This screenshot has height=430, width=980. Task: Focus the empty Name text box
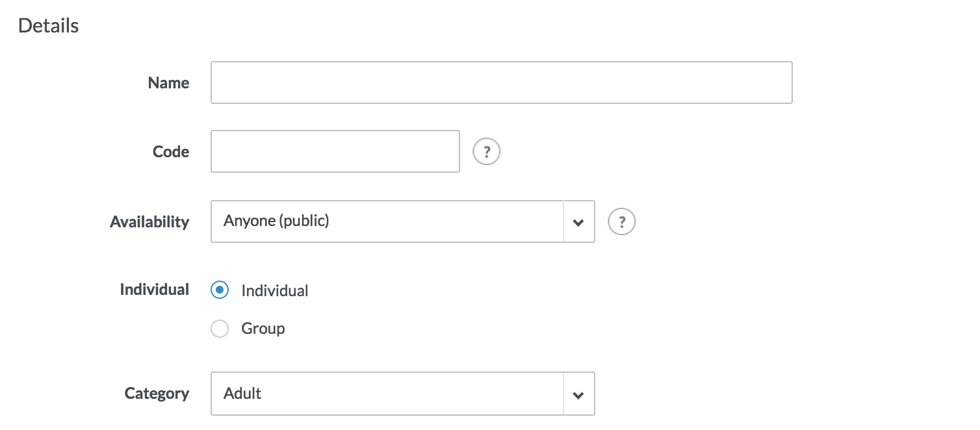(x=501, y=82)
